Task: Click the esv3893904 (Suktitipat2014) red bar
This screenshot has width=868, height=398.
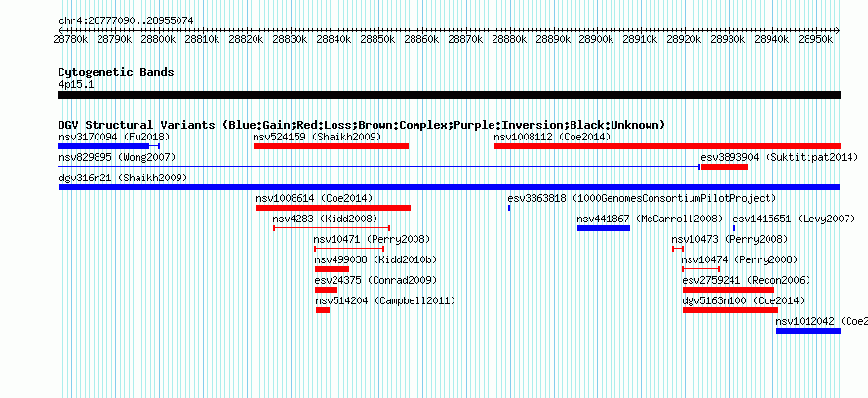Action: pos(725,167)
